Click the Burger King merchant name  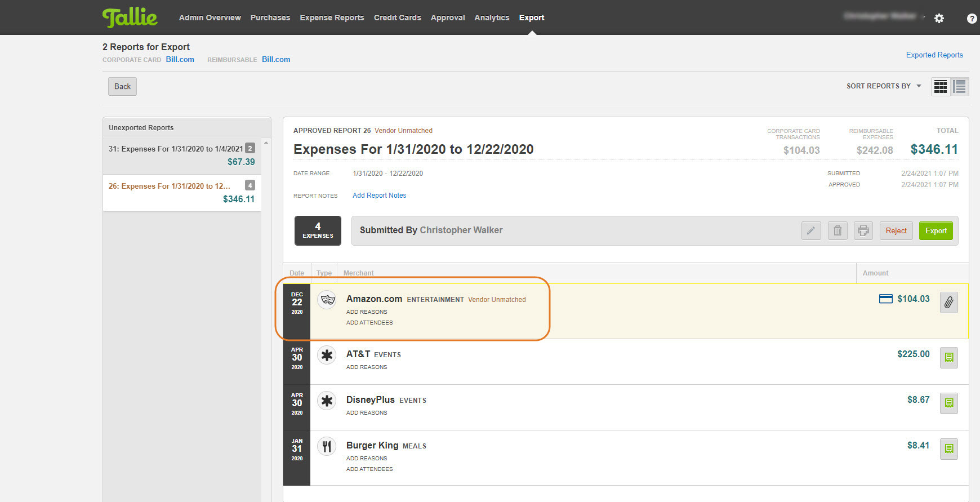pos(372,445)
